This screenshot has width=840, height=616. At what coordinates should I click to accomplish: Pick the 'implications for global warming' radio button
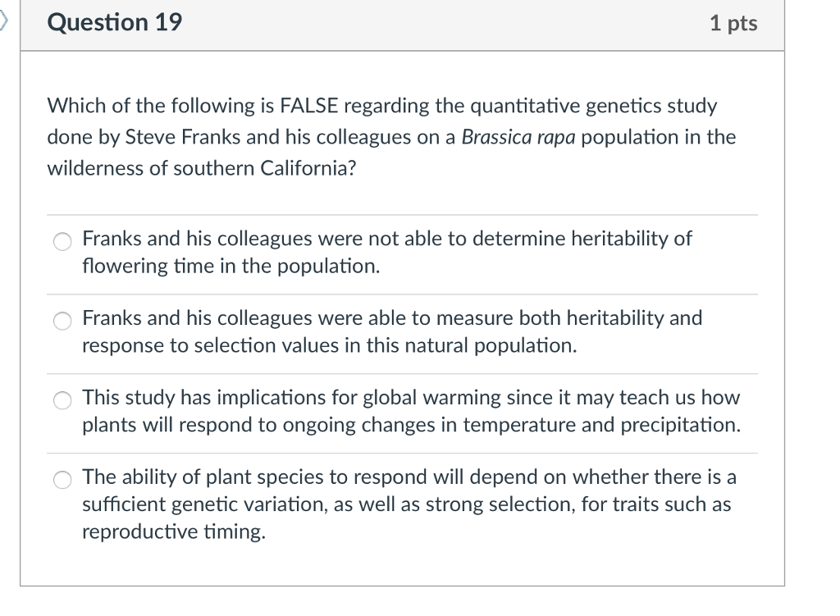coord(62,400)
